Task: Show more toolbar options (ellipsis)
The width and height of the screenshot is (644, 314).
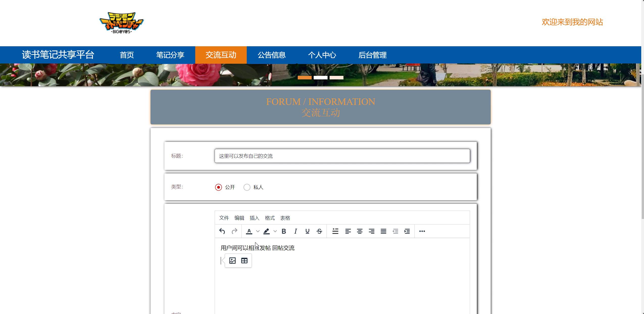Action: click(422, 231)
